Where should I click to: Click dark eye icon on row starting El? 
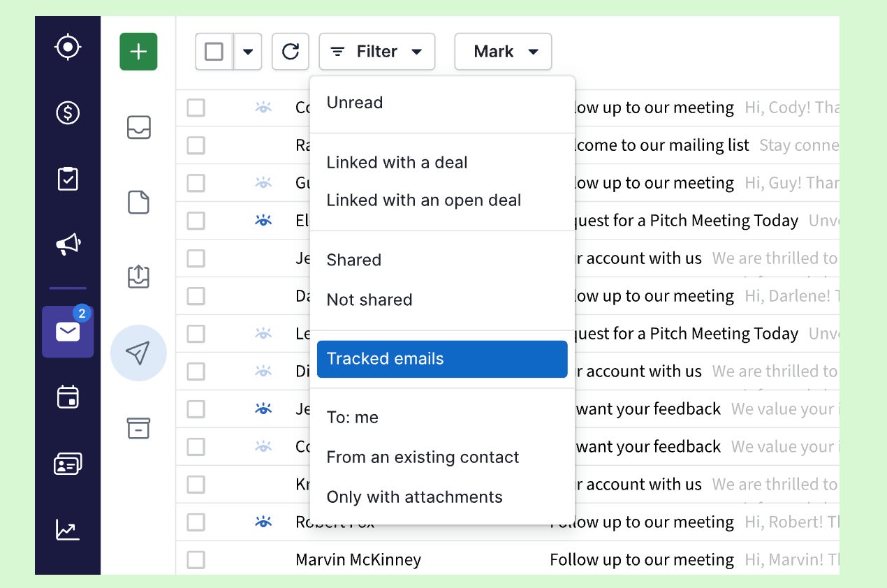[263, 221]
